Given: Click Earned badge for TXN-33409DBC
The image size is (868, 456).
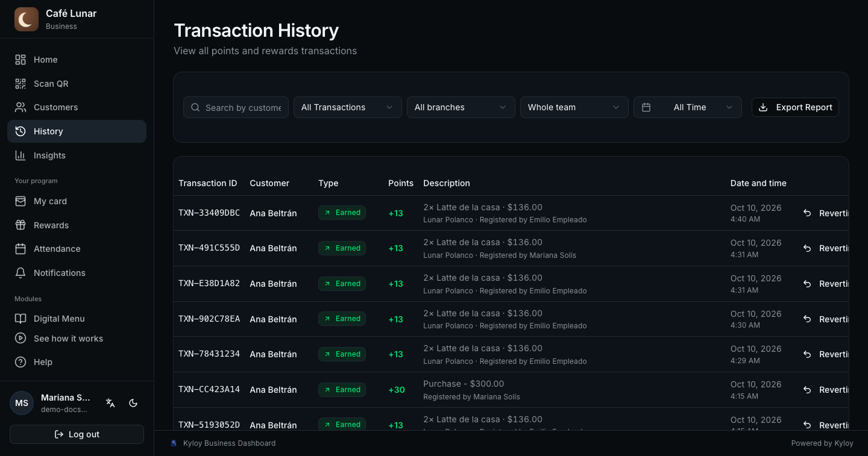Looking at the screenshot, I should (x=342, y=213).
